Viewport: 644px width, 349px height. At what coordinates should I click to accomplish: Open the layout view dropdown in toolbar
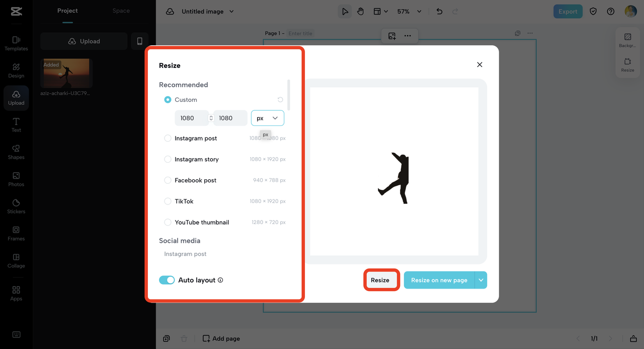380,11
